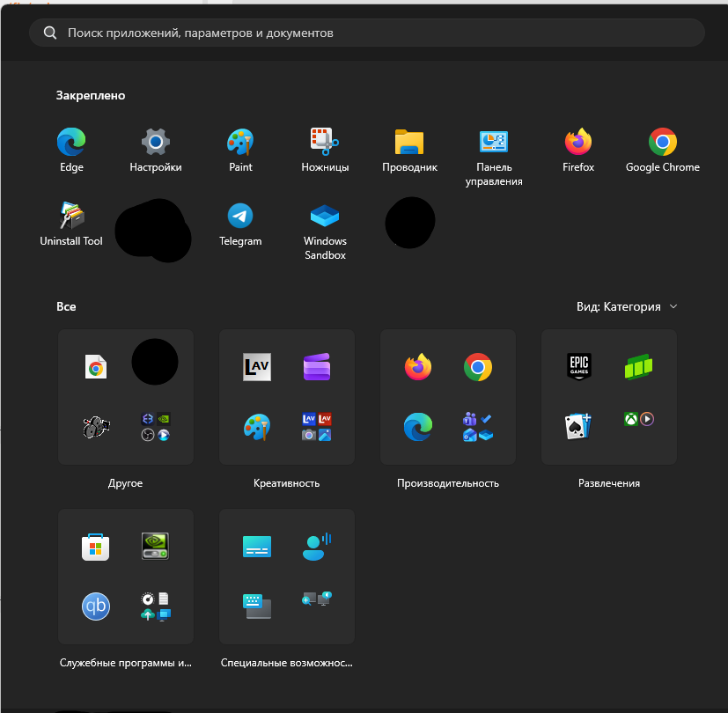Click the Все heading
Screen dimensions: 728x713
[x=66, y=306]
